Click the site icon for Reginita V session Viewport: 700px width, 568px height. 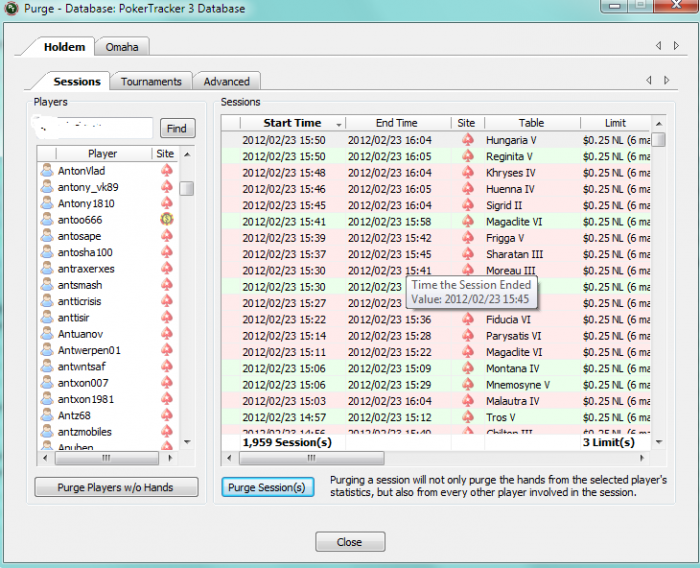[467, 156]
